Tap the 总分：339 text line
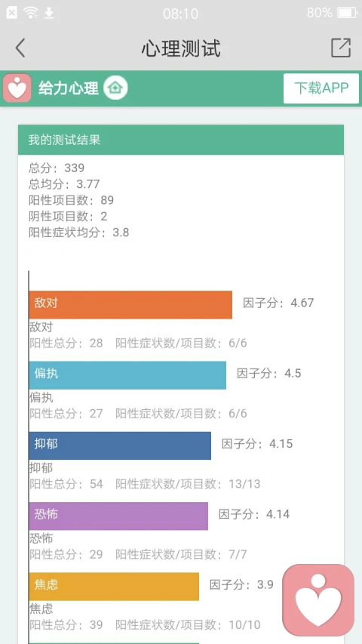The height and width of the screenshot is (644, 362). (x=57, y=168)
